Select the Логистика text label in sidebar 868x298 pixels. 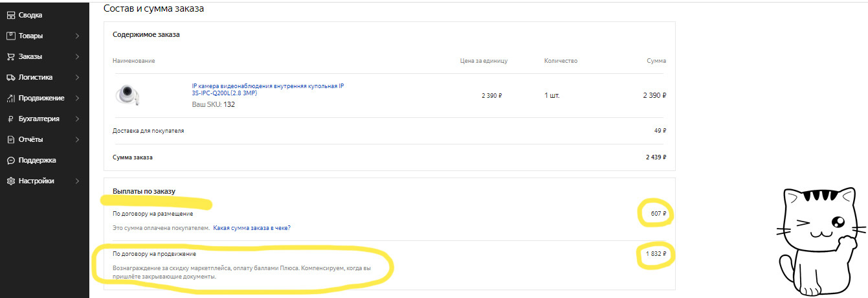click(36, 77)
